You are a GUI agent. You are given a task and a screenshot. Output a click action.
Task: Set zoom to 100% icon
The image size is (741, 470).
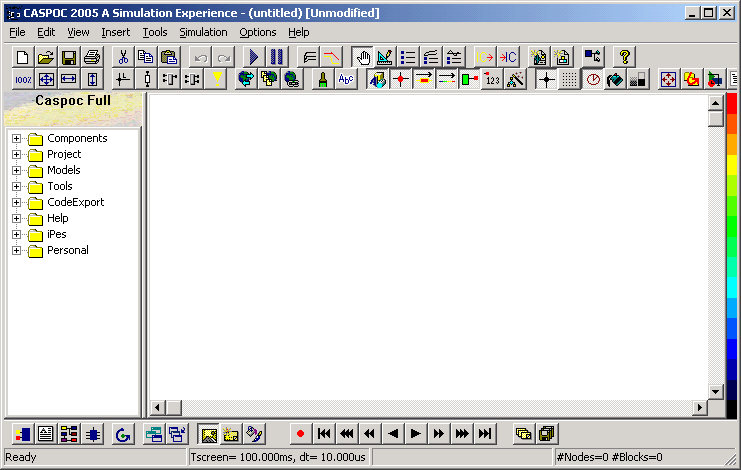(23, 79)
